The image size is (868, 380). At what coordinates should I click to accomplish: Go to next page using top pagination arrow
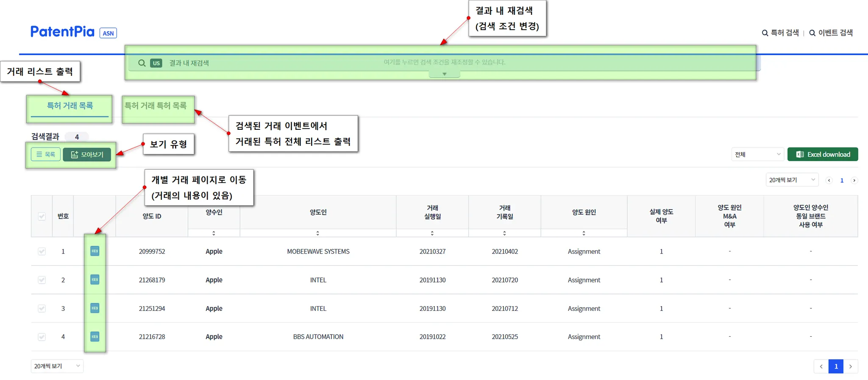coord(854,180)
